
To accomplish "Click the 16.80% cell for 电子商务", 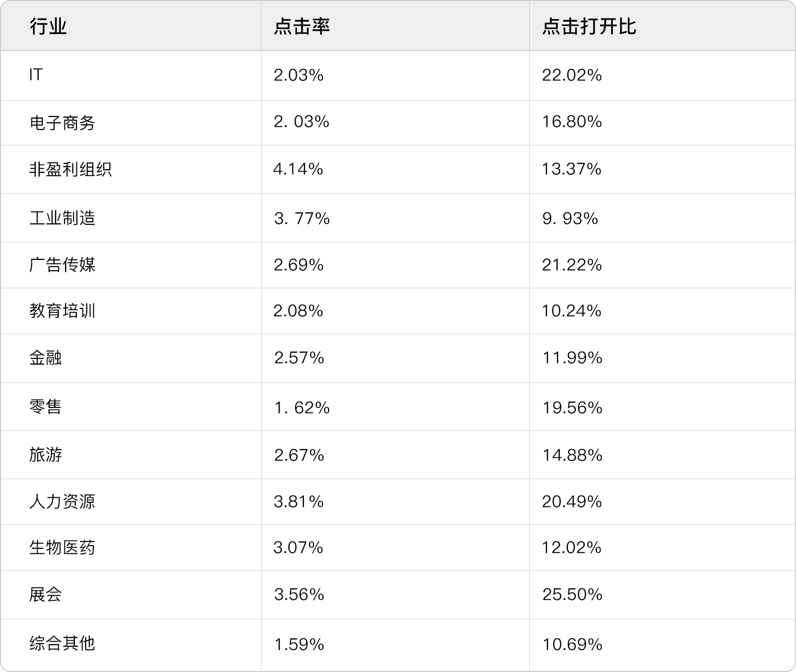I will tap(572, 122).
